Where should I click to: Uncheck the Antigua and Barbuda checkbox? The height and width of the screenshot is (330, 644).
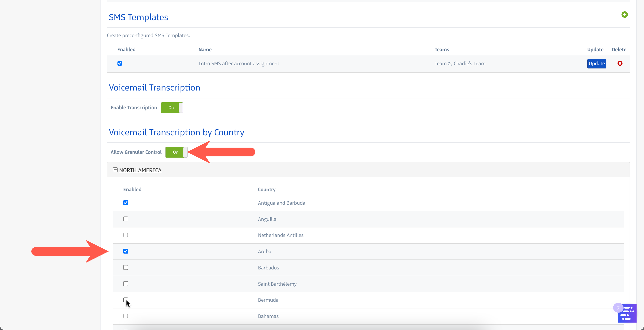(126, 203)
